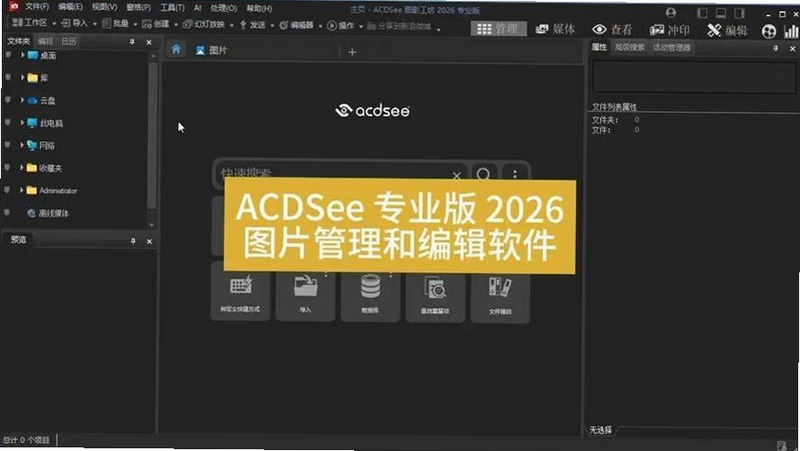Screen dimensions: 800x451
Task: Click the search magnifier button
Action: [483, 174]
